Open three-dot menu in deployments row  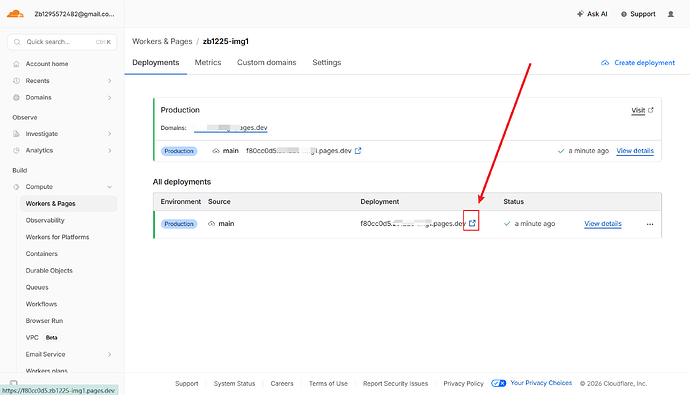coord(650,224)
